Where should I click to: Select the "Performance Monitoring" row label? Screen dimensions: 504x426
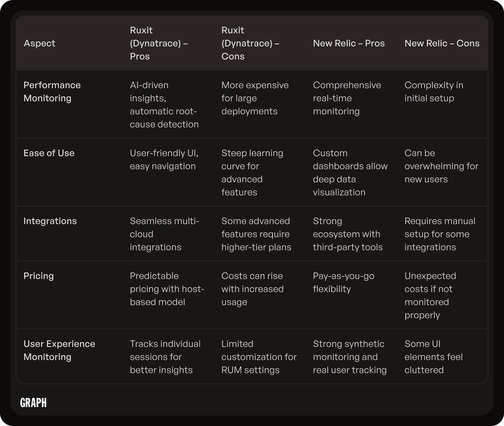(52, 91)
